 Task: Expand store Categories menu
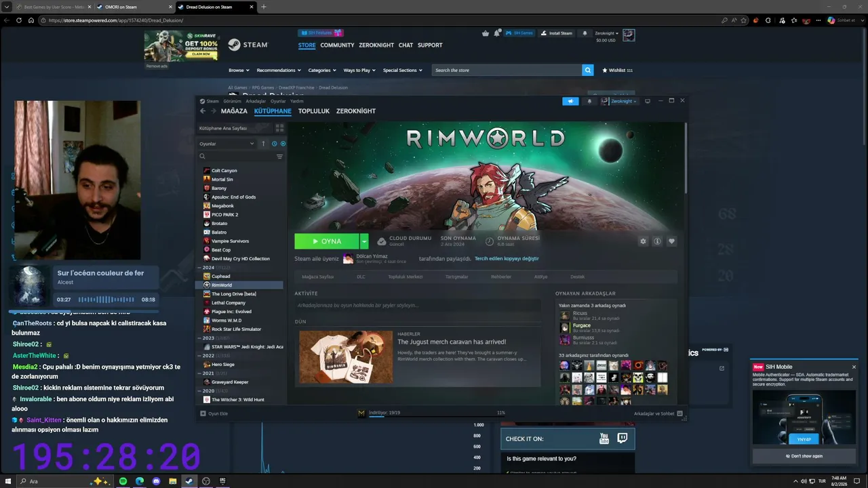pyautogui.click(x=322, y=70)
